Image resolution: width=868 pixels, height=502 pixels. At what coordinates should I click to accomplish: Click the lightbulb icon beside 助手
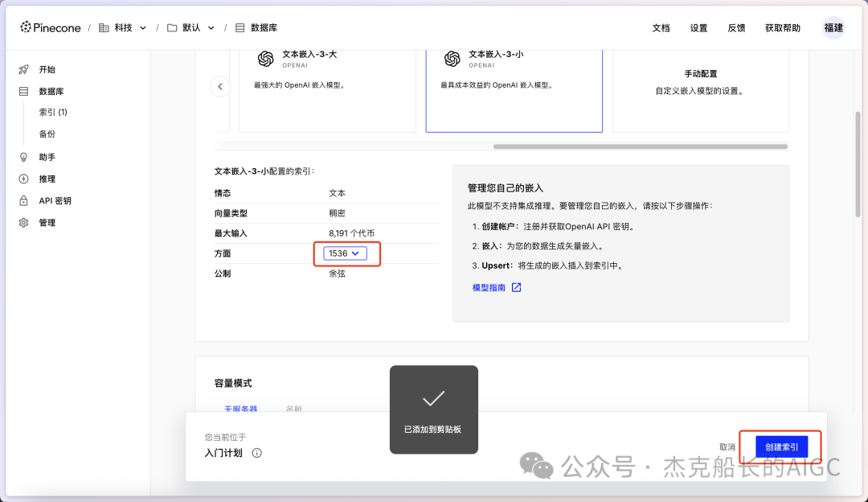(23, 157)
